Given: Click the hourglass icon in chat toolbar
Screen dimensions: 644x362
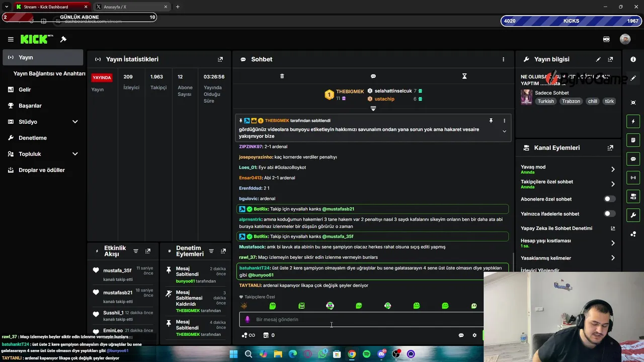Looking at the screenshot, I should pos(464,76).
